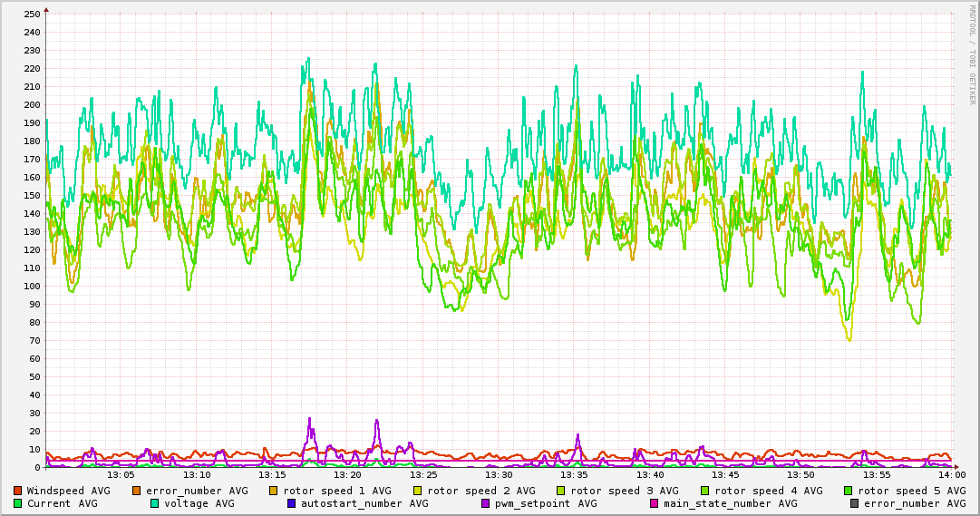
Task: Select the 'main_state_number AVG' legend label
Action: (x=731, y=503)
